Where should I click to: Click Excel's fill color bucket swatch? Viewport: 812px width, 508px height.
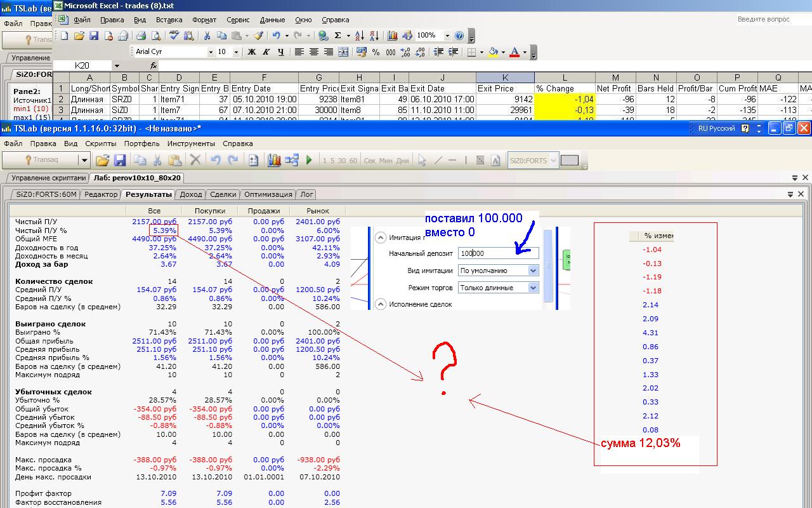493,52
